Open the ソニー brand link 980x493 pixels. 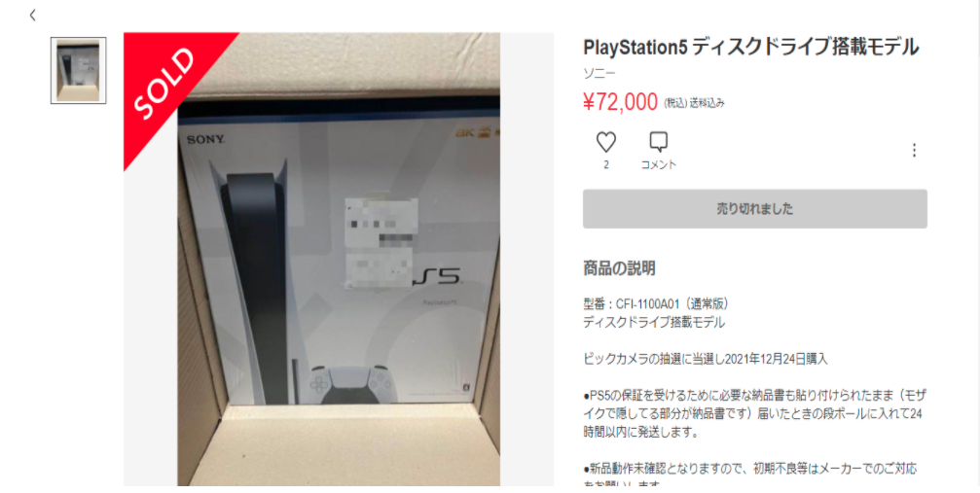click(x=599, y=73)
